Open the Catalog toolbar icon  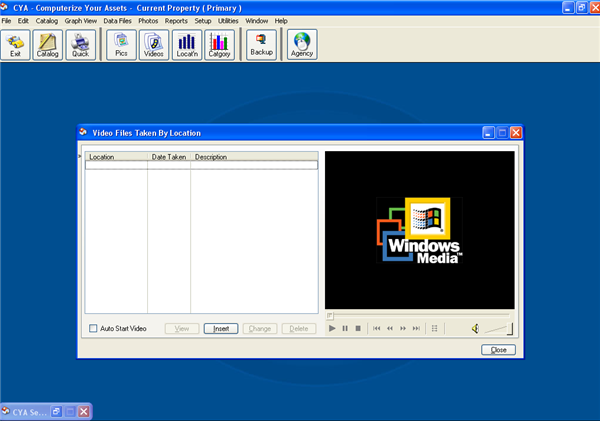tap(47, 45)
